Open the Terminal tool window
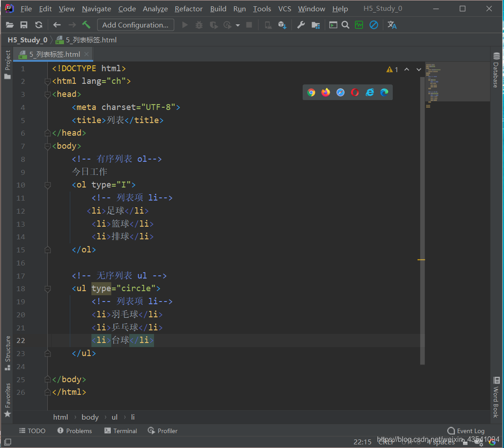Viewport: 504px width, 448px height. point(121,430)
